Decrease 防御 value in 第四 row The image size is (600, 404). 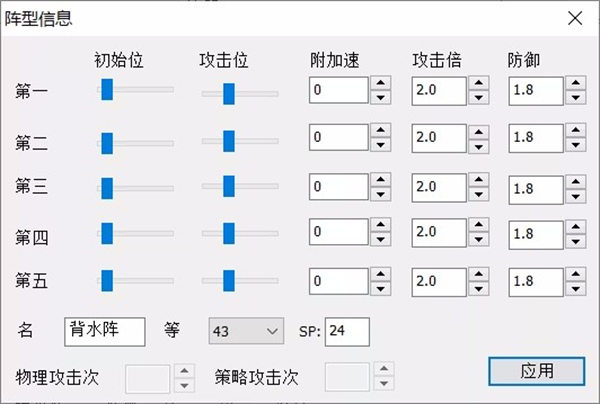coord(576,241)
